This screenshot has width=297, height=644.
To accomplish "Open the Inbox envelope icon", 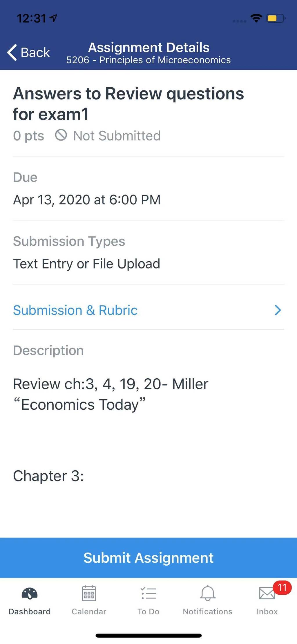I will (267, 593).
